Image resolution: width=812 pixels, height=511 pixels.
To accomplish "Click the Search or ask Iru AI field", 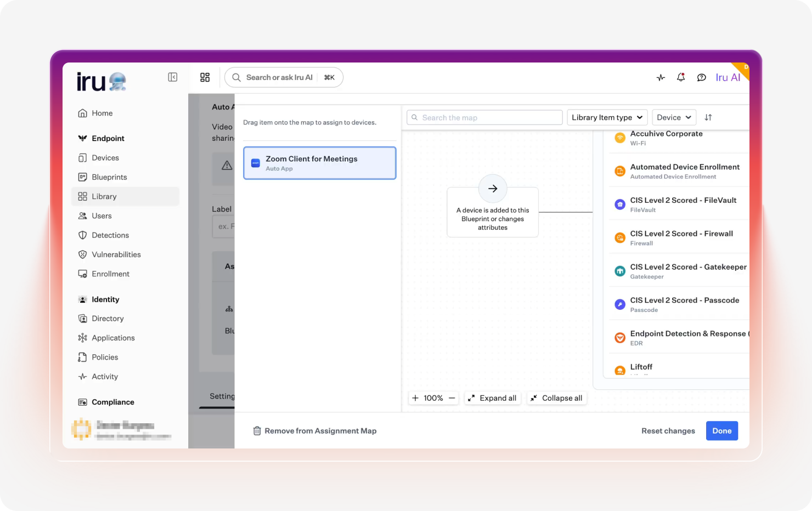I will (x=284, y=77).
